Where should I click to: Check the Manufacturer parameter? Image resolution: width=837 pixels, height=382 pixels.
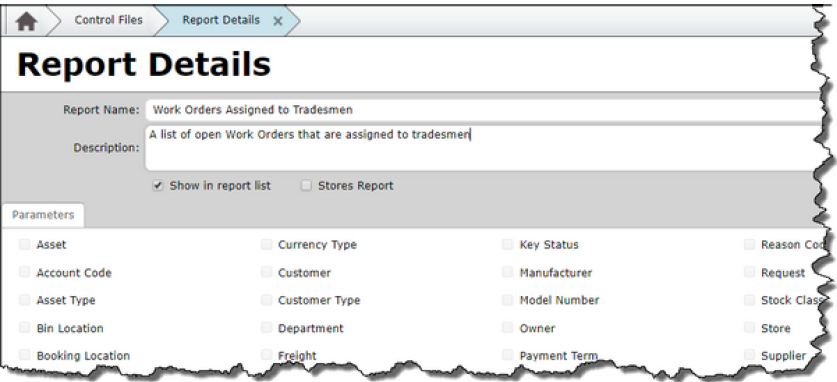coord(508,273)
